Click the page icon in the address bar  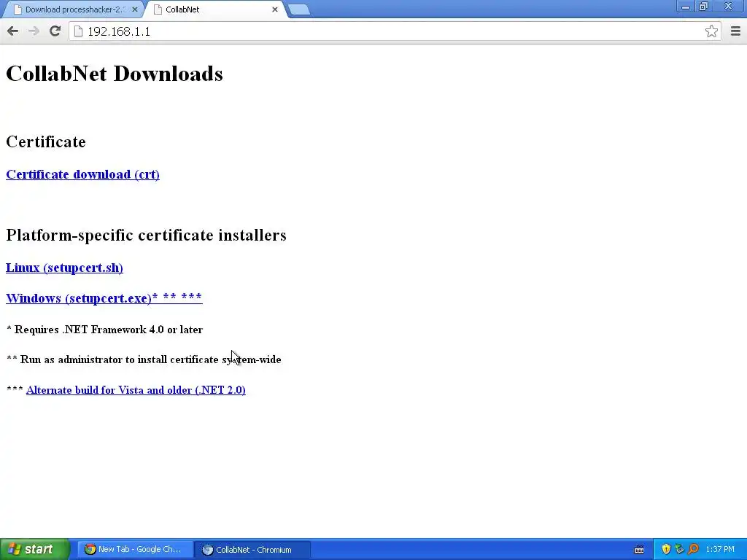(79, 31)
